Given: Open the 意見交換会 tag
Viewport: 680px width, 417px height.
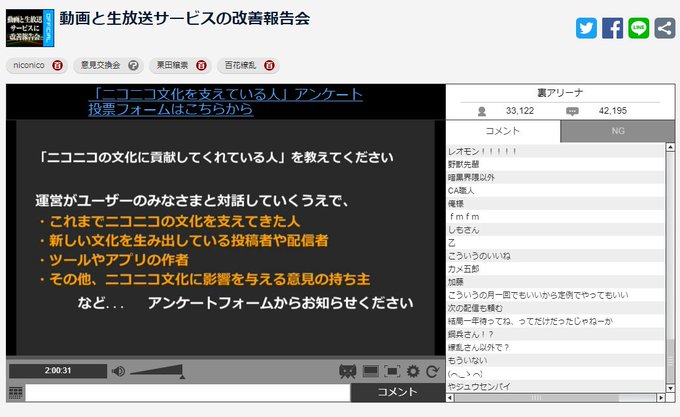Looking at the screenshot, I should click(x=100, y=65).
